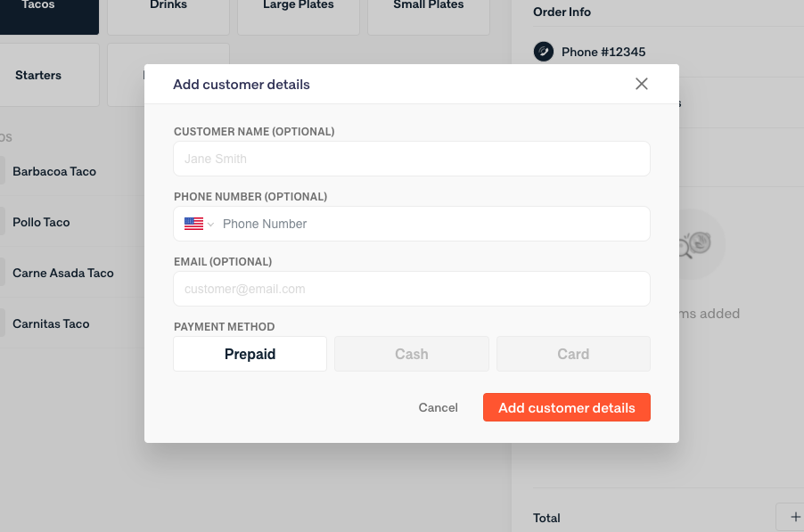Add Barbacoa Taco to the order
The image size is (804, 532).
click(x=54, y=171)
